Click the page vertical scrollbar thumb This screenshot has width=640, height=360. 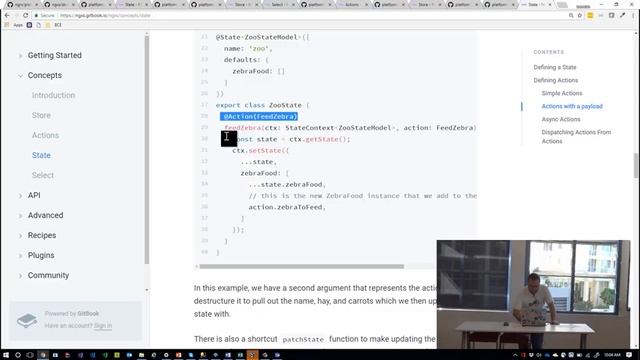tap(636, 166)
